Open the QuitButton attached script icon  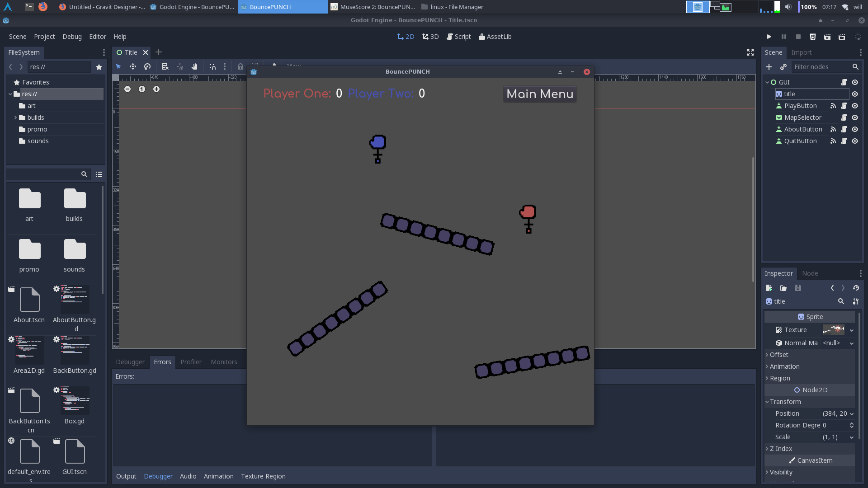pyautogui.click(x=844, y=141)
